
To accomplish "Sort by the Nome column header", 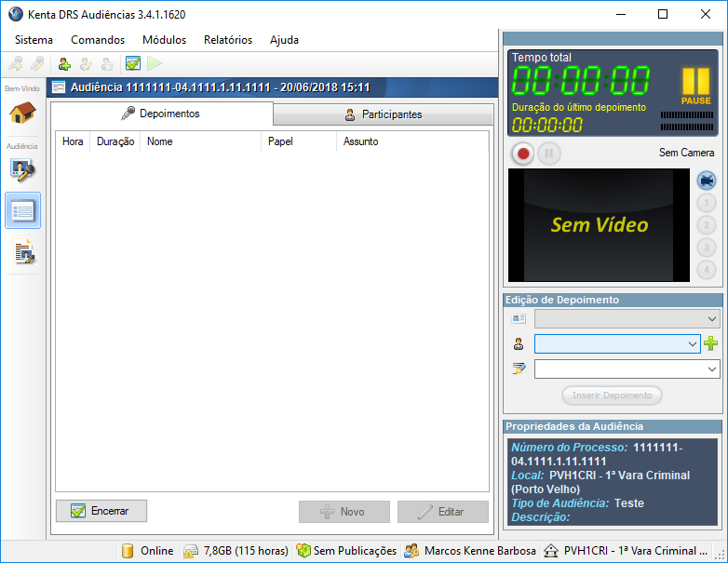I will (200, 141).
